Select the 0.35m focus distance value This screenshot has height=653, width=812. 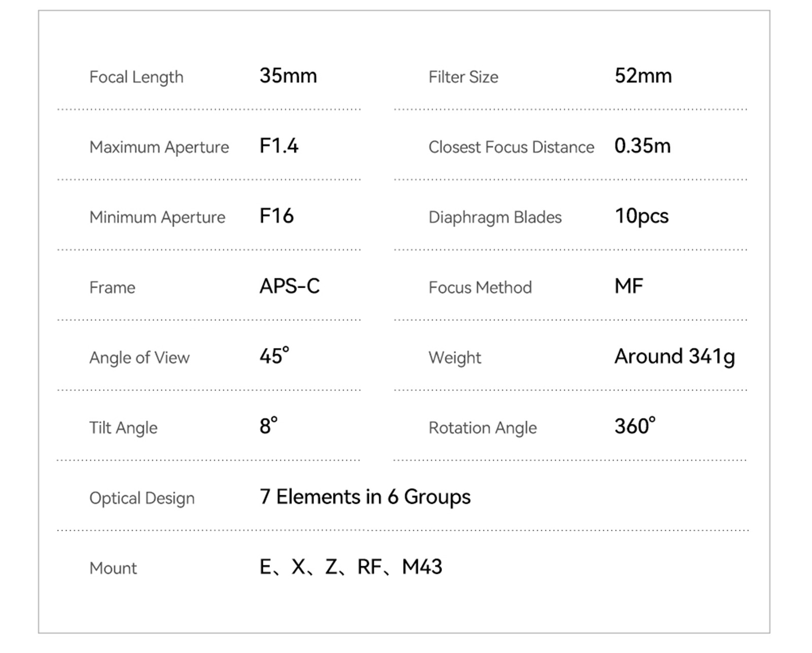(642, 146)
